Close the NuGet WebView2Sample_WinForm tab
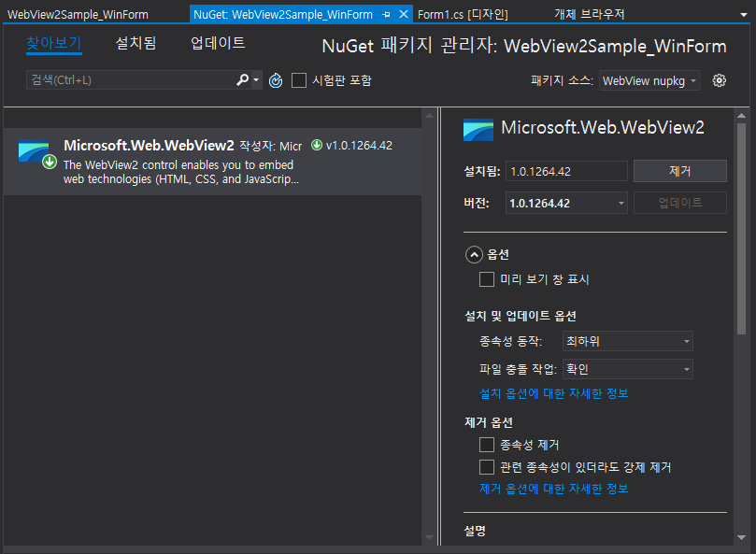Image resolution: width=756 pixels, height=554 pixels. pyautogui.click(x=404, y=14)
